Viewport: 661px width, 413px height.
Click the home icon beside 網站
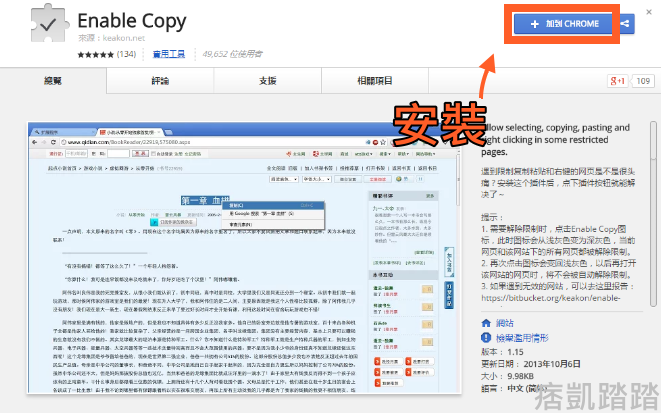tap(486, 323)
